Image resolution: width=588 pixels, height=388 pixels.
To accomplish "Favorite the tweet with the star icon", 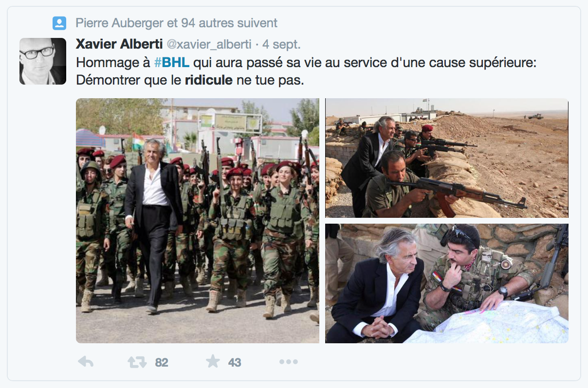I will [213, 361].
